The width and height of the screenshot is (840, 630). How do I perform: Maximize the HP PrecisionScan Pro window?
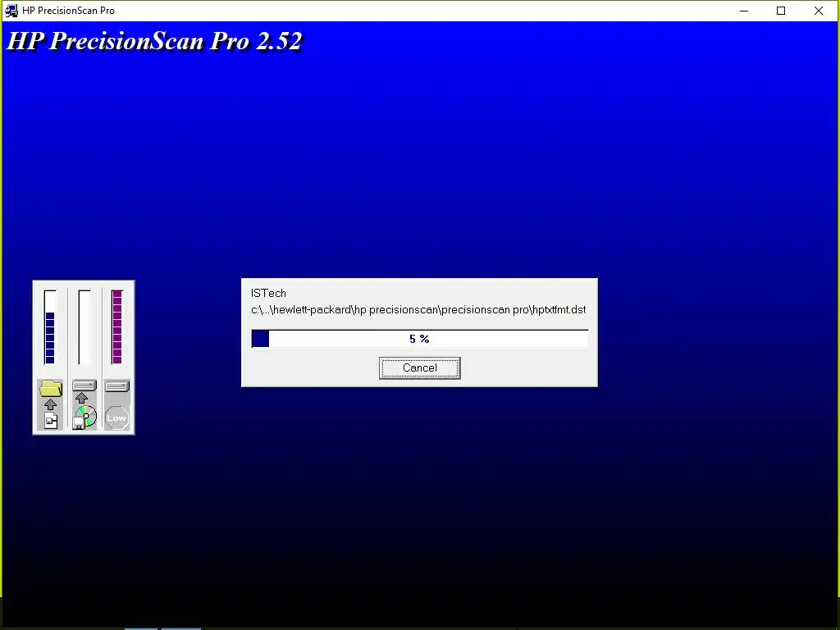pos(781,11)
